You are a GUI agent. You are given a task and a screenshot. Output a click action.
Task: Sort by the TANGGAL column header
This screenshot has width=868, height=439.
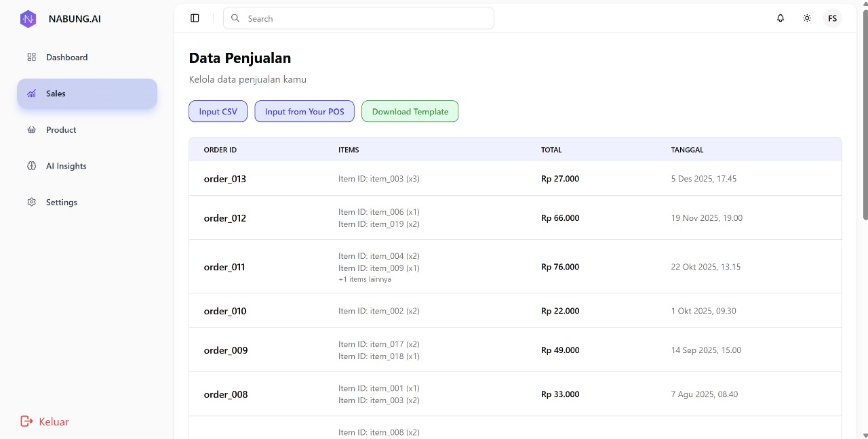click(x=687, y=150)
